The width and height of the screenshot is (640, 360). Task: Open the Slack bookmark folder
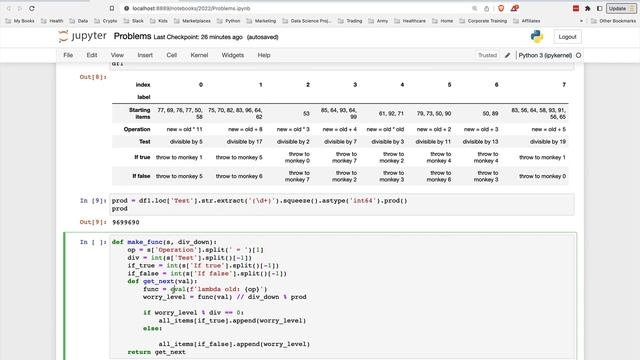[133, 21]
